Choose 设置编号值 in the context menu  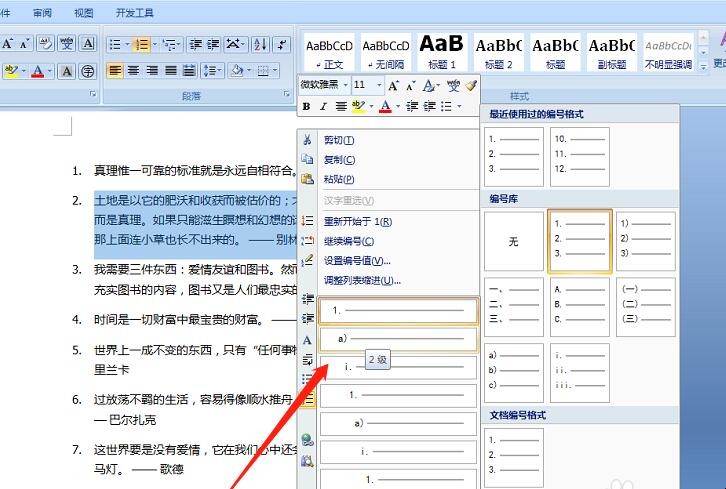(x=356, y=261)
